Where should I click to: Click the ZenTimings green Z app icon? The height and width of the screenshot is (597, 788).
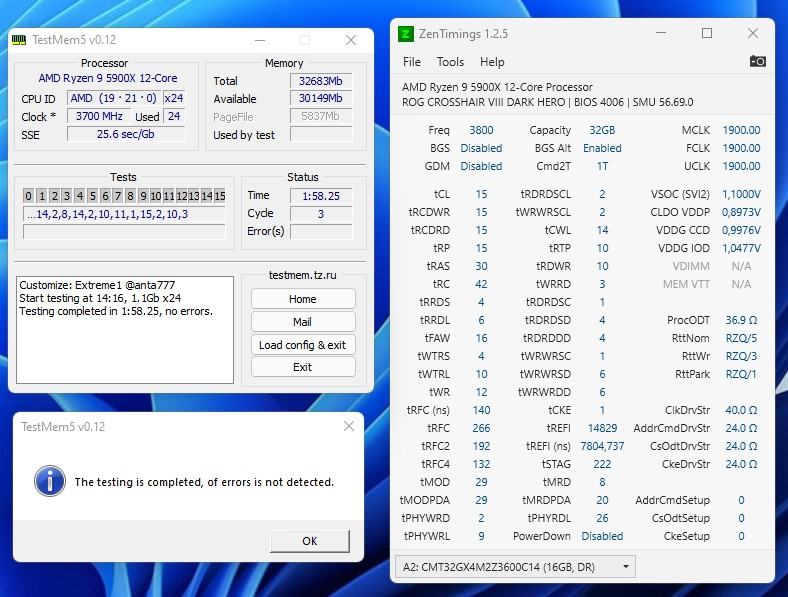click(405, 34)
